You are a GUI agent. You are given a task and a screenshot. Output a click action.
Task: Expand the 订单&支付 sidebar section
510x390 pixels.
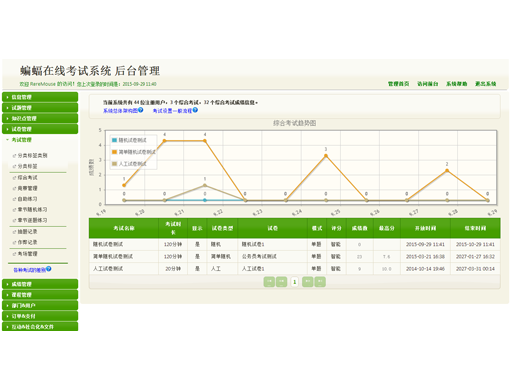point(40,316)
